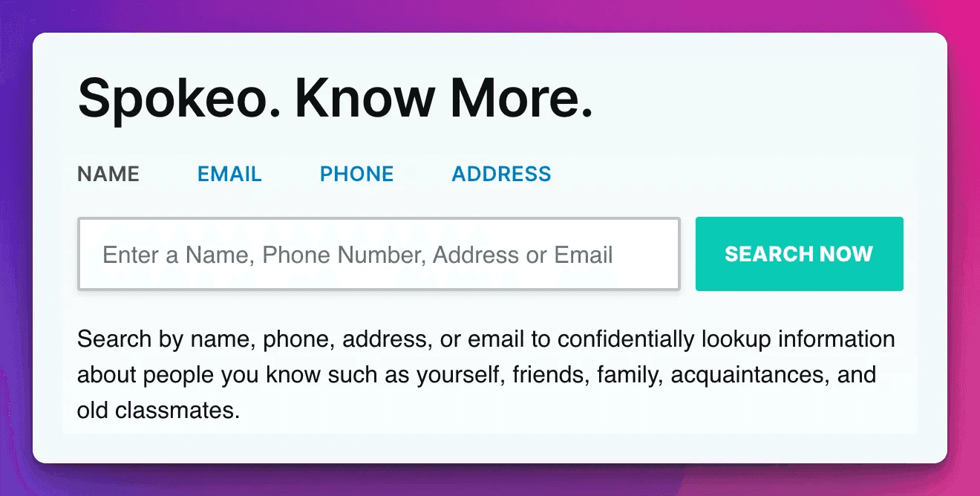Switch to the EMAIL search tab
This screenshot has height=496, width=980.
pyautogui.click(x=229, y=174)
